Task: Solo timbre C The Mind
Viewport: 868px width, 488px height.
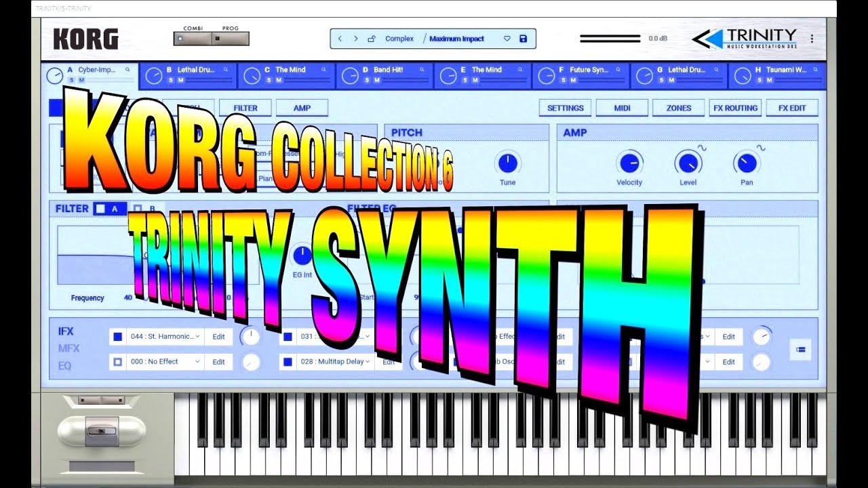Action: point(268,80)
